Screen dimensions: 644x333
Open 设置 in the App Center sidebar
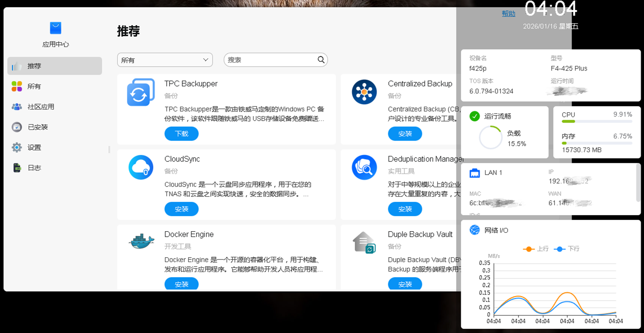pos(54,147)
